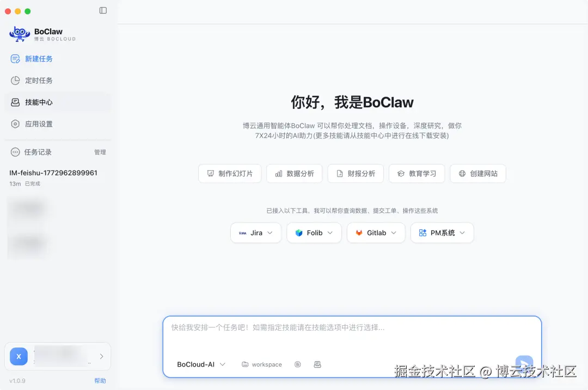
Task: Click the 教育学习 graduation cap icon
Action: [401, 174]
